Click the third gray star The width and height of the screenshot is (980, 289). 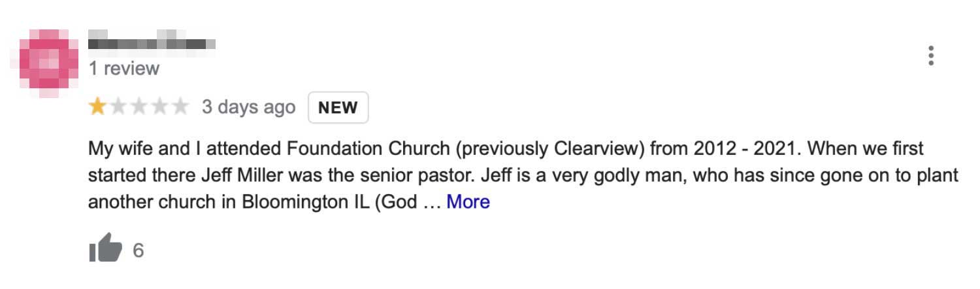click(139, 107)
